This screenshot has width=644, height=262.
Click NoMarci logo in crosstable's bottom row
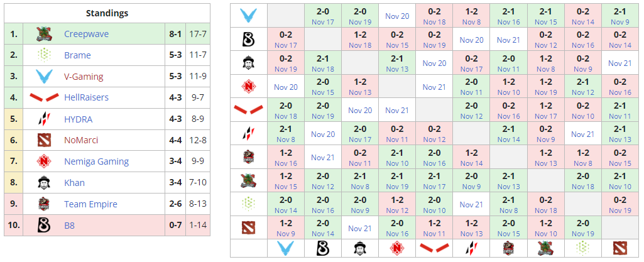(x=620, y=248)
